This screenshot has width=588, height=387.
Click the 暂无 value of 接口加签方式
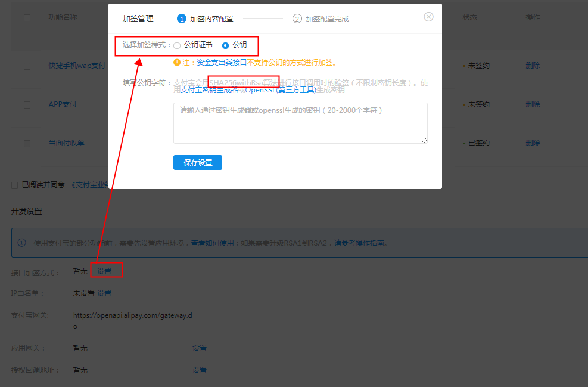[x=80, y=271]
